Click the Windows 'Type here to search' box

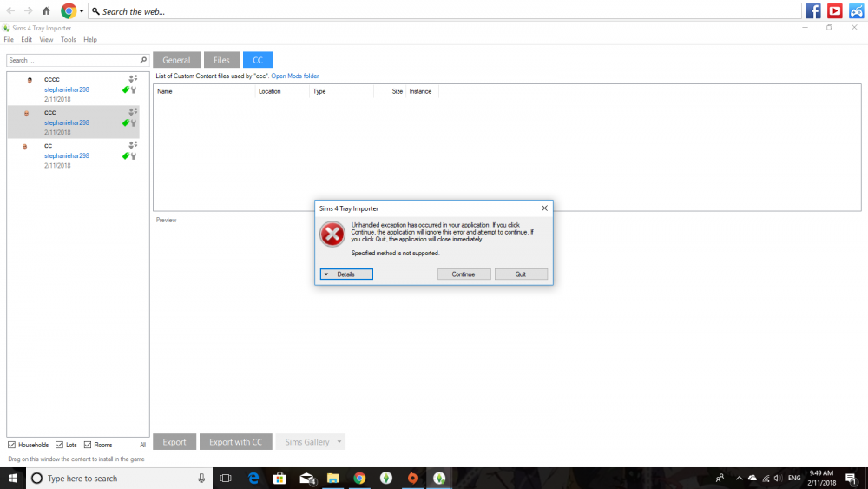pyautogui.click(x=119, y=478)
